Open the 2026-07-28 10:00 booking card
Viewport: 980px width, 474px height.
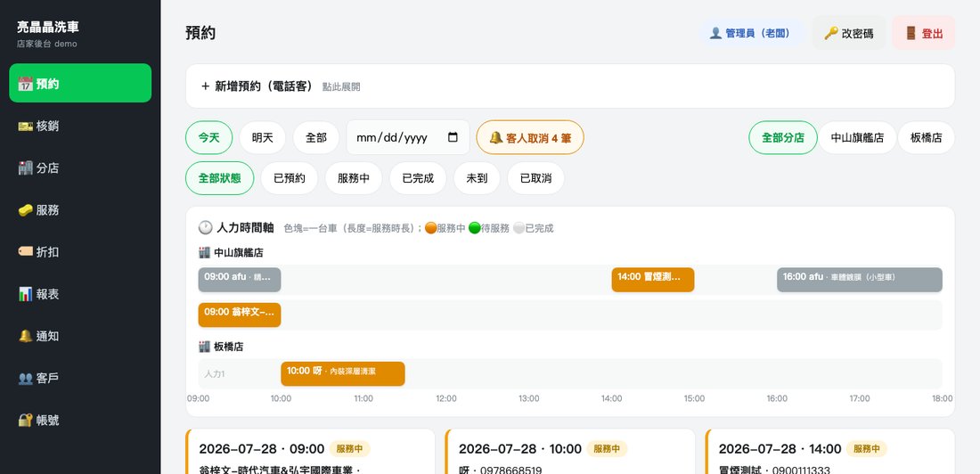pyautogui.click(x=570, y=452)
